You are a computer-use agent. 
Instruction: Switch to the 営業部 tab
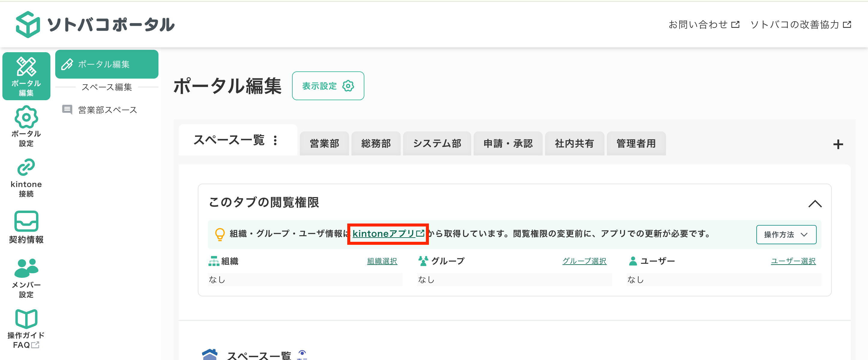[x=324, y=143]
